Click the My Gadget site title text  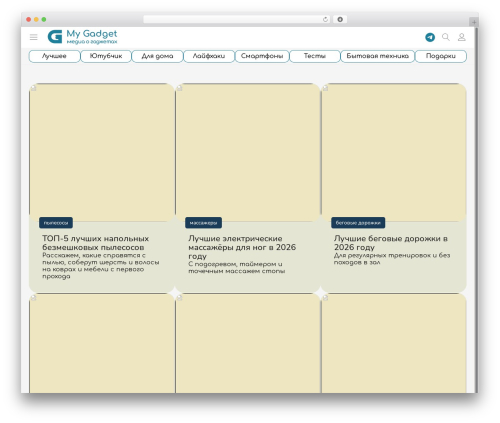[x=92, y=34]
